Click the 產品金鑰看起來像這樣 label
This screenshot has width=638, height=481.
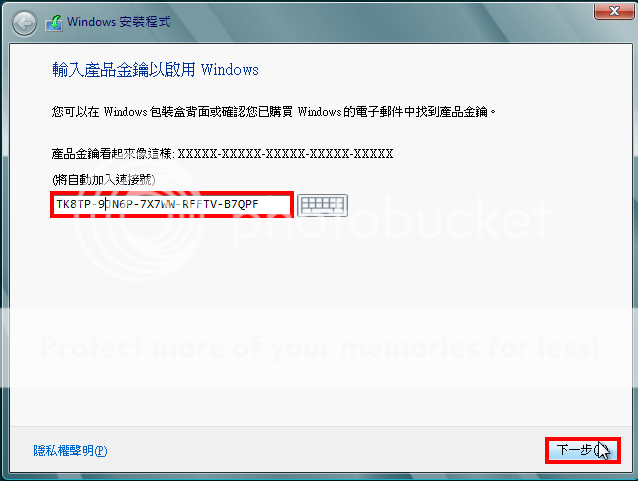pyautogui.click(x=113, y=154)
